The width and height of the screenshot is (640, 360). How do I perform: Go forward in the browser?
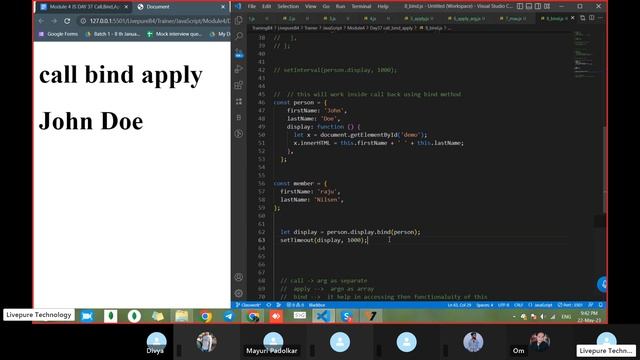[54, 21]
